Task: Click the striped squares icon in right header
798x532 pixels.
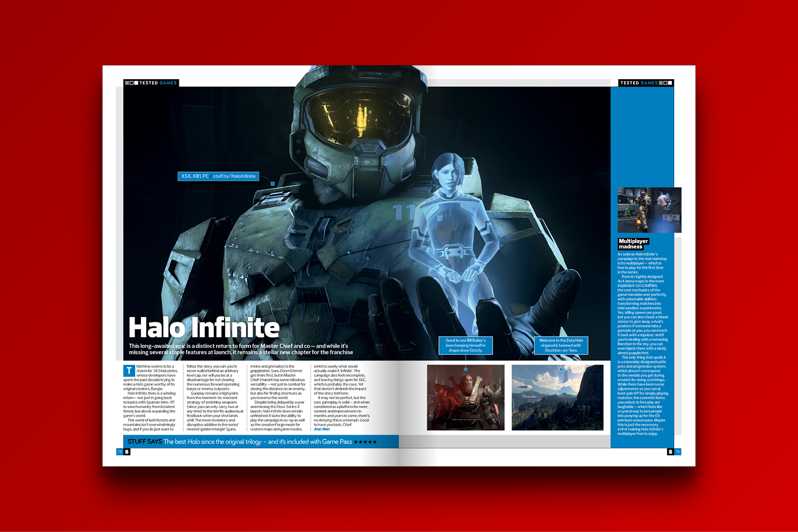Action: [666, 83]
